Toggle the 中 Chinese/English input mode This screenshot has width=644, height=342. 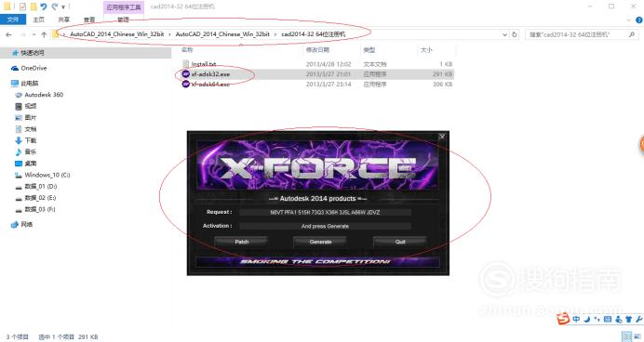tap(577, 319)
